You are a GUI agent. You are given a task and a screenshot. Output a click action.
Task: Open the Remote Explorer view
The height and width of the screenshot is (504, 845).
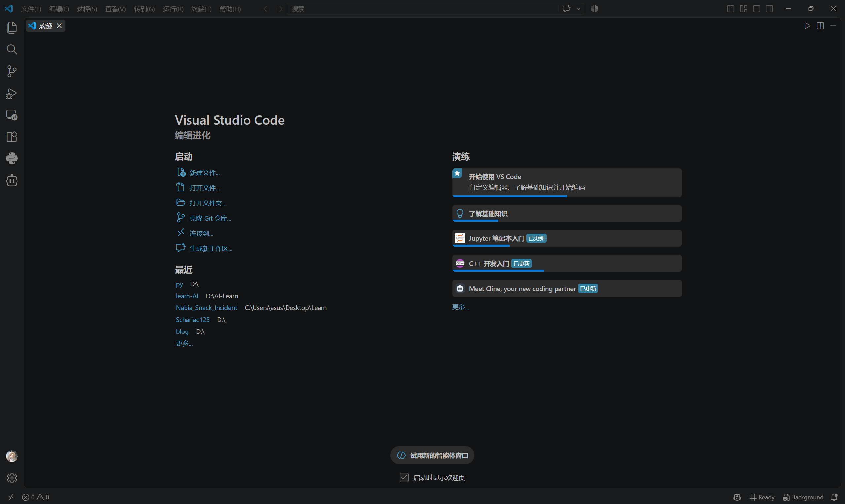12,115
